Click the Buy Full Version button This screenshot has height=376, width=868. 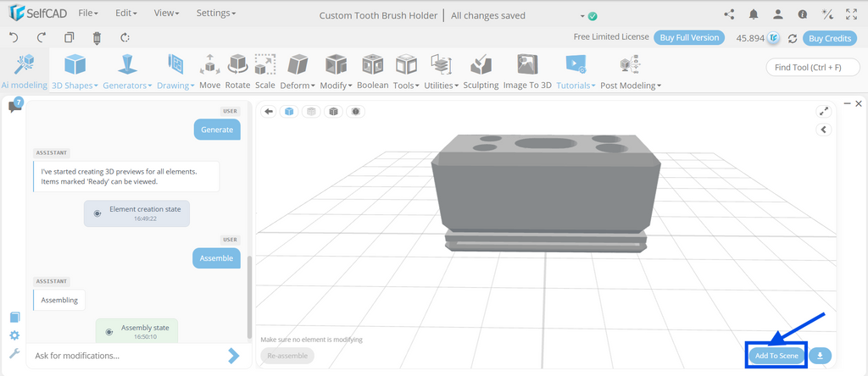point(689,37)
